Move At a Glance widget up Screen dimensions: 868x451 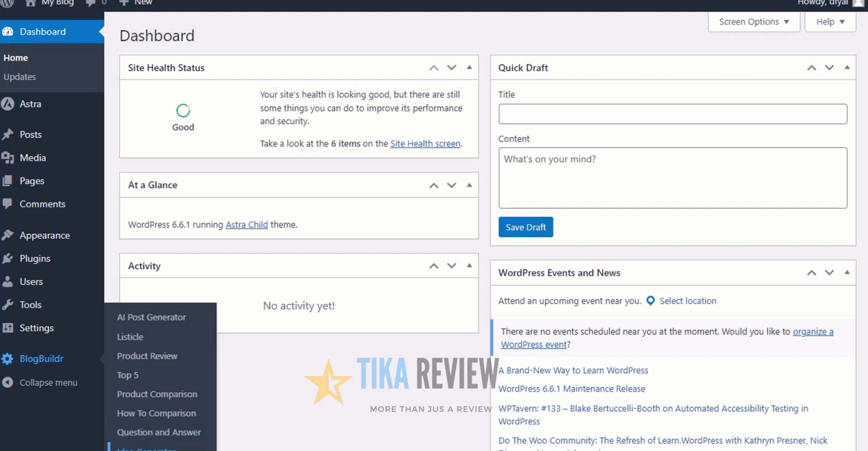click(x=434, y=185)
